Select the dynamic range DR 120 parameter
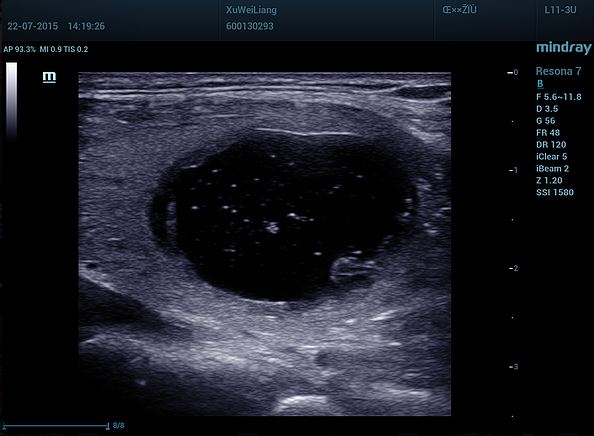594x436 pixels. [551, 145]
